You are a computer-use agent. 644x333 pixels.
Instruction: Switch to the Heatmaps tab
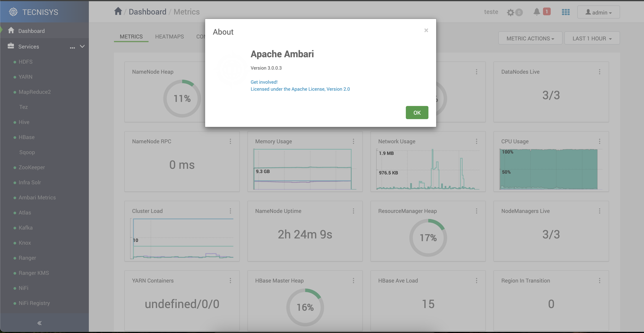tap(170, 37)
